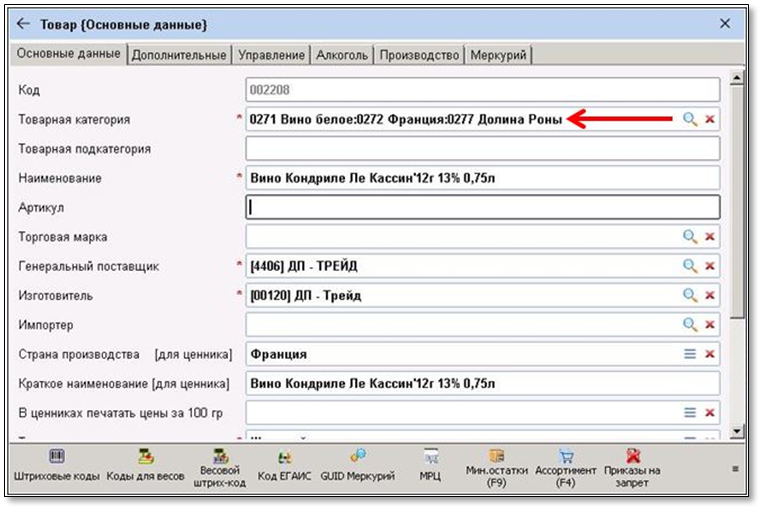Open МРЦ toolbar icon
The width and height of the screenshot is (762, 510).
[432, 465]
